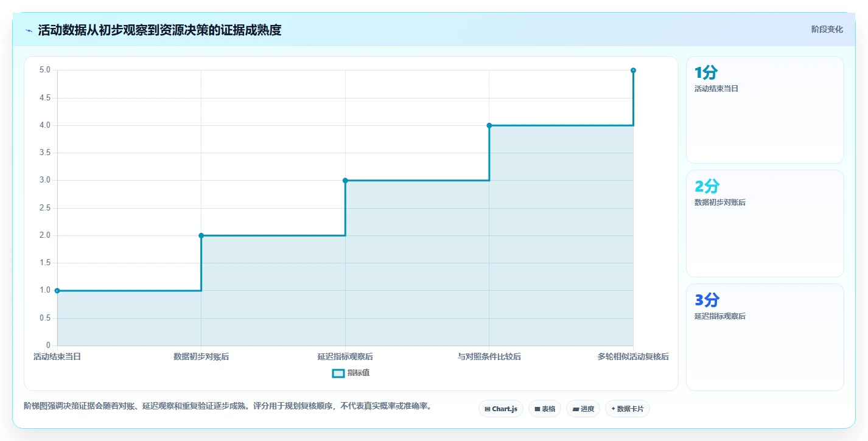The width and height of the screenshot is (868, 441).
Task: Click the 进度 tag pill
Action: click(583, 409)
